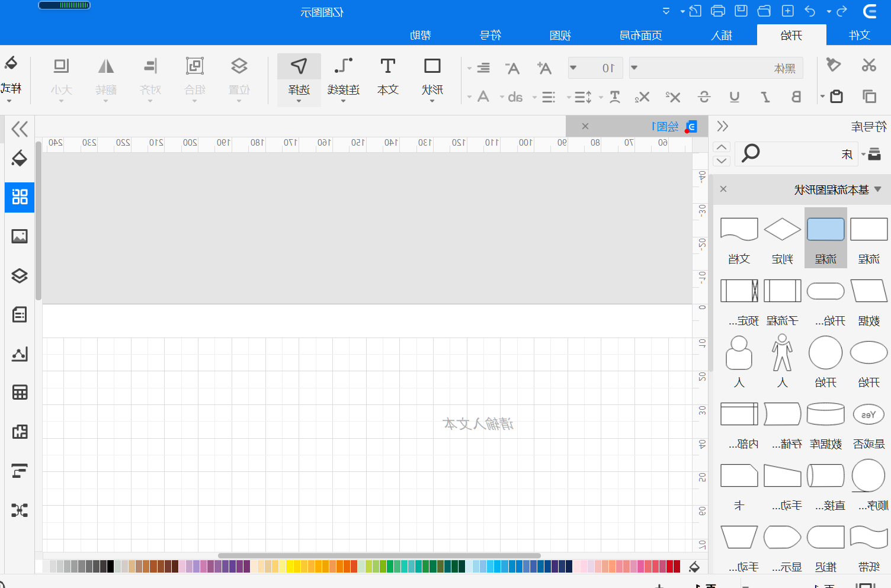891x588 pixels.
Task: Activate the Select (选择) pointer tool
Action: click(299, 80)
